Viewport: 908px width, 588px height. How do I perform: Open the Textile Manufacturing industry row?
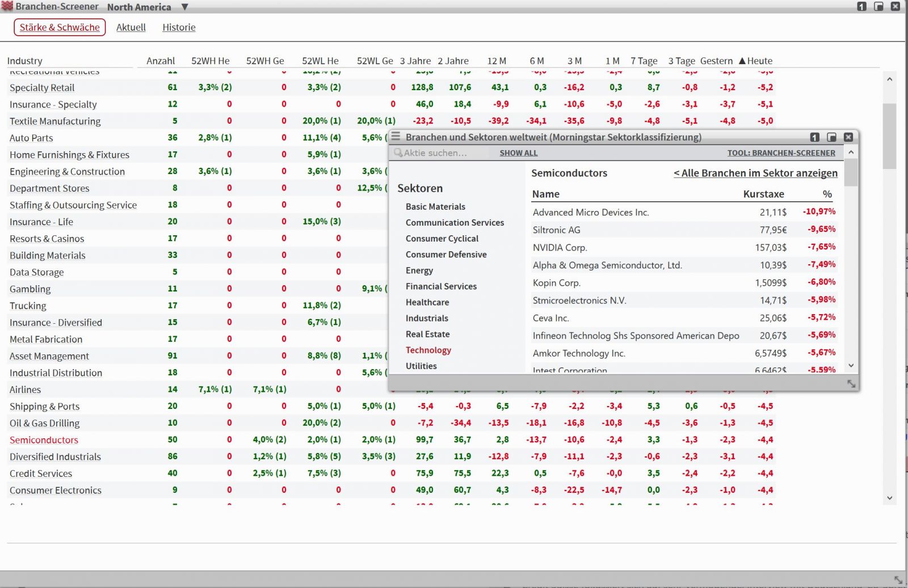click(55, 121)
